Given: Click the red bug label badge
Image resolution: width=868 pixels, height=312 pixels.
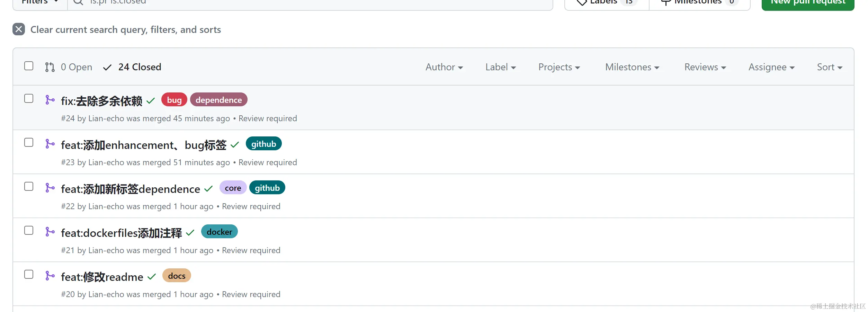Looking at the screenshot, I should [x=174, y=100].
